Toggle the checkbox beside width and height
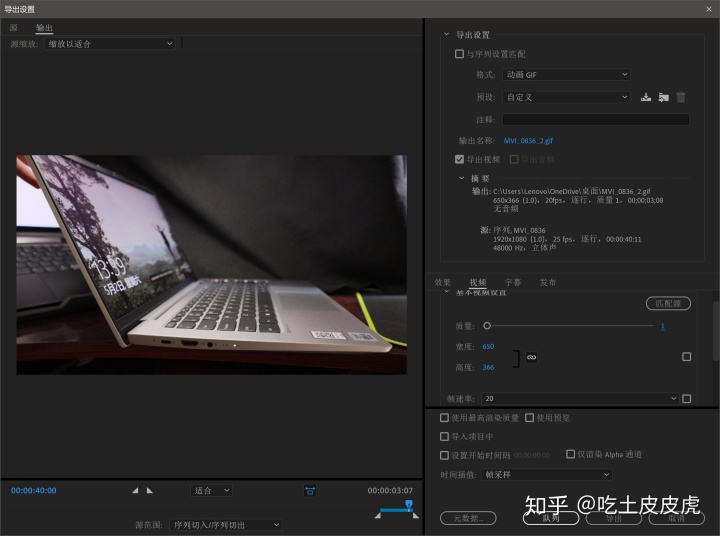 (686, 356)
